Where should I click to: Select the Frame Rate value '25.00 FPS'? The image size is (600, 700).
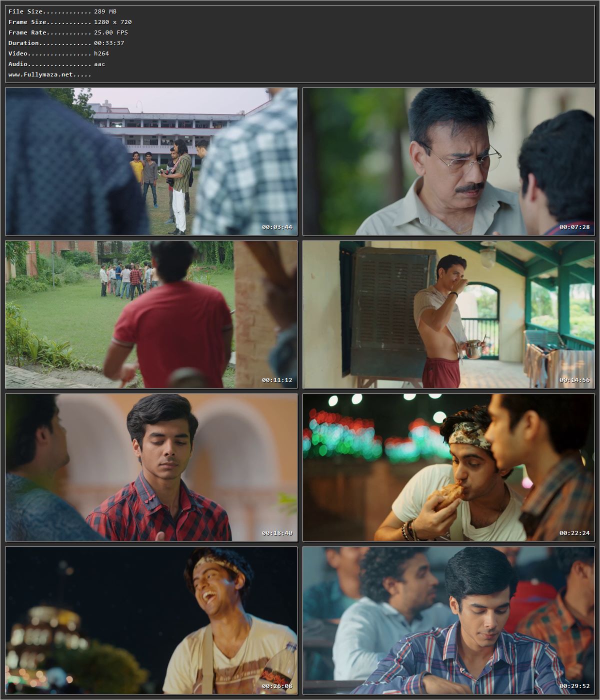pyautogui.click(x=111, y=32)
